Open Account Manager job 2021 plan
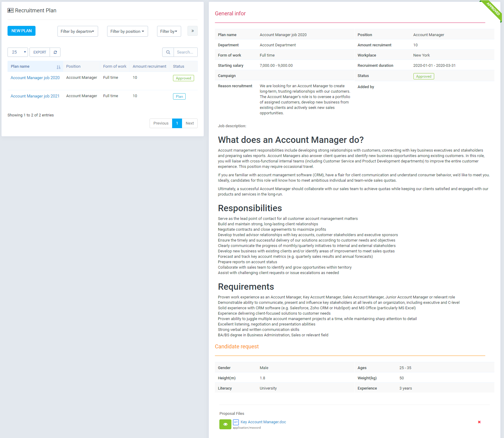This screenshot has width=504, height=438. point(35,96)
